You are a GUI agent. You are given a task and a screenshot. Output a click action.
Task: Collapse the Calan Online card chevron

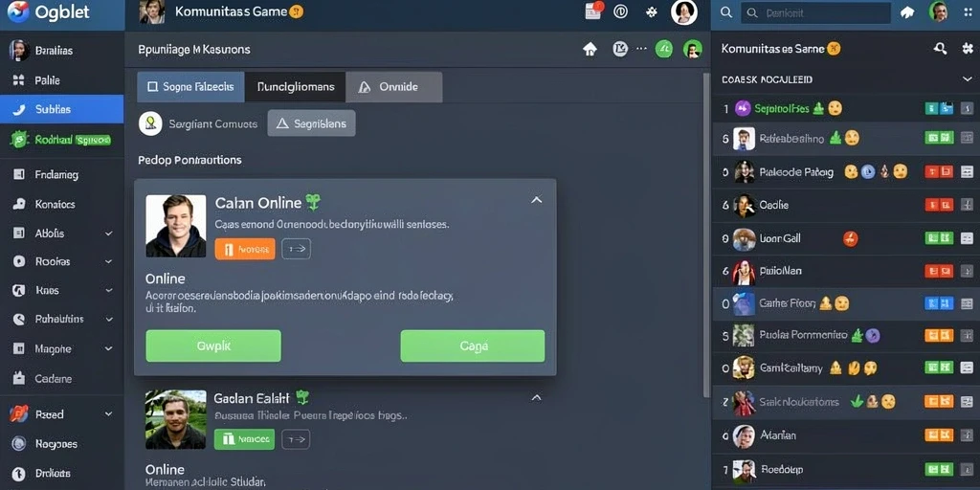(x=536, y=200)
